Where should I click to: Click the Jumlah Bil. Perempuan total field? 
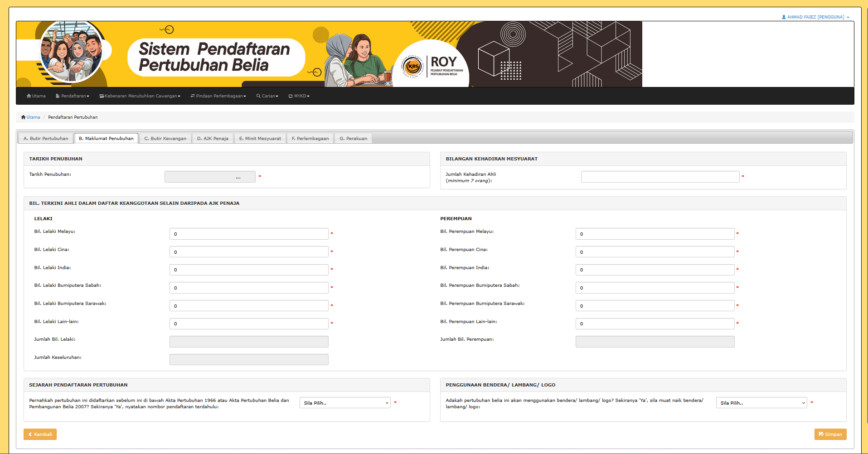coord(655,342)
